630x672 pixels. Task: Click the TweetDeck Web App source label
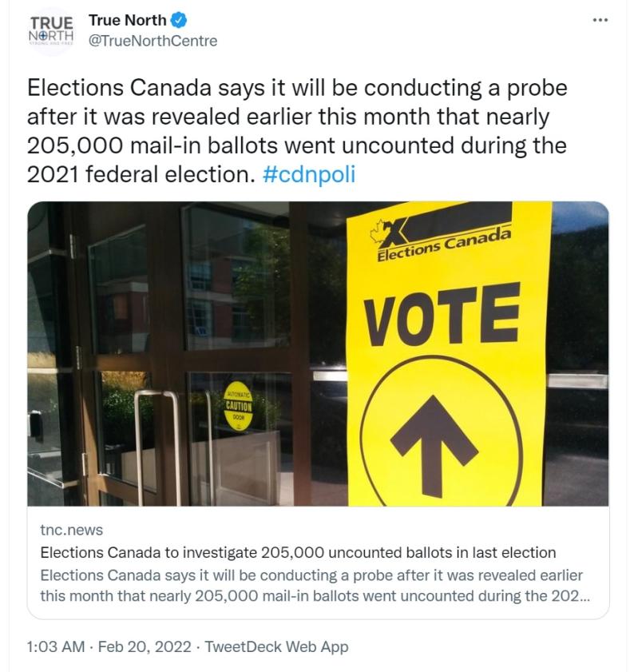pyautogui.click(x=277, y=647)
